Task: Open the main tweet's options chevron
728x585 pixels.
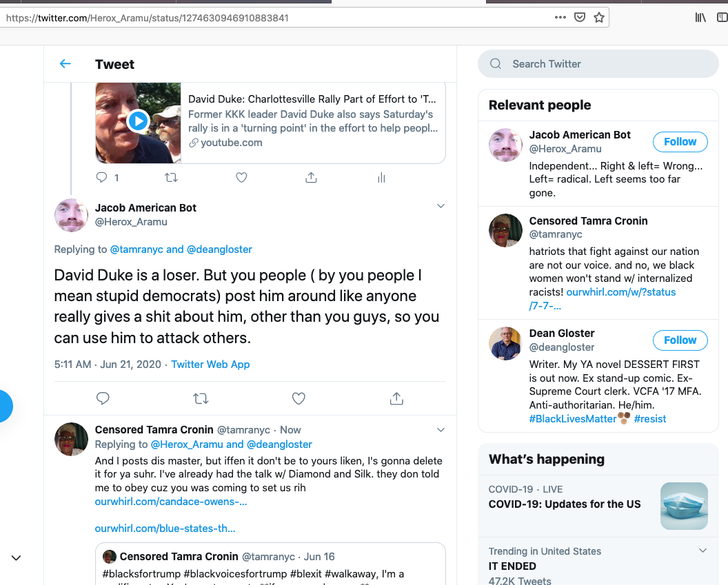Action: 441,206
